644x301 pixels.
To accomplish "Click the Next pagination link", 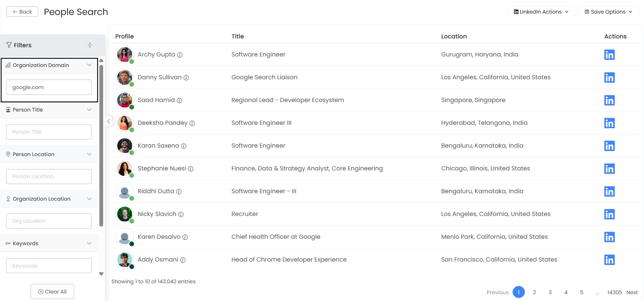I will pyautogui.click(x=632, y=292).
